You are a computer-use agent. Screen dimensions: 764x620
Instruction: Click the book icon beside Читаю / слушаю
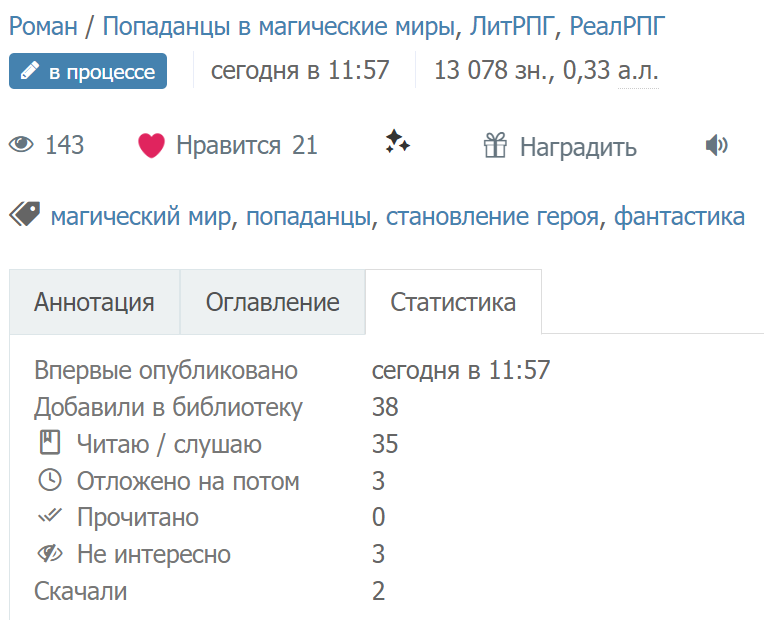click(x=49, y=443)
